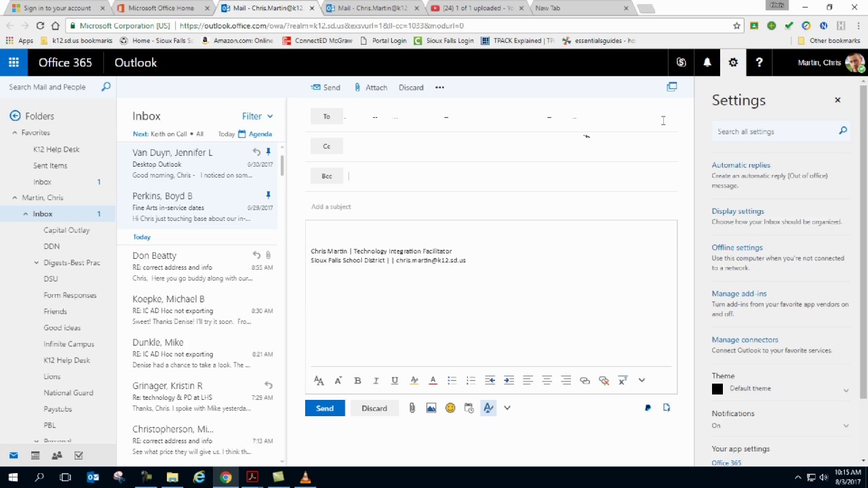
Task: Toggle bold formatting
Action: click(357, 380)
